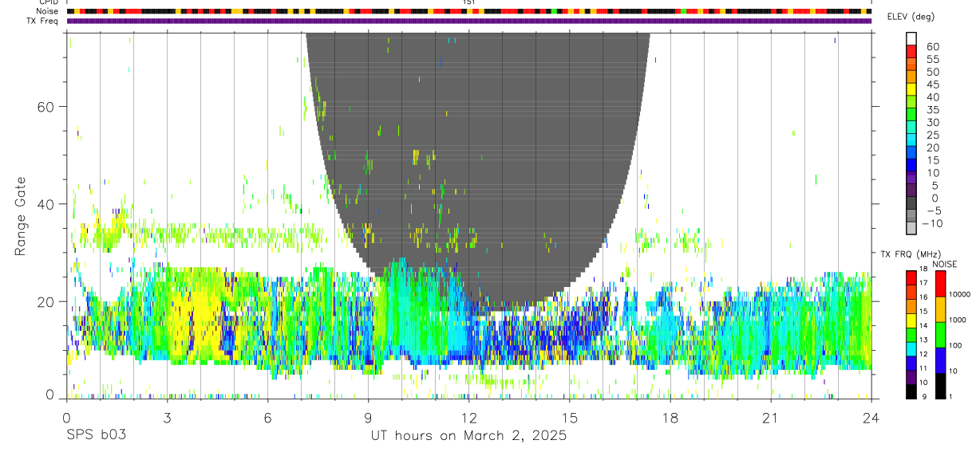
Task: Click the 30 label on ELEV scale
Action: tap(932, 122)
